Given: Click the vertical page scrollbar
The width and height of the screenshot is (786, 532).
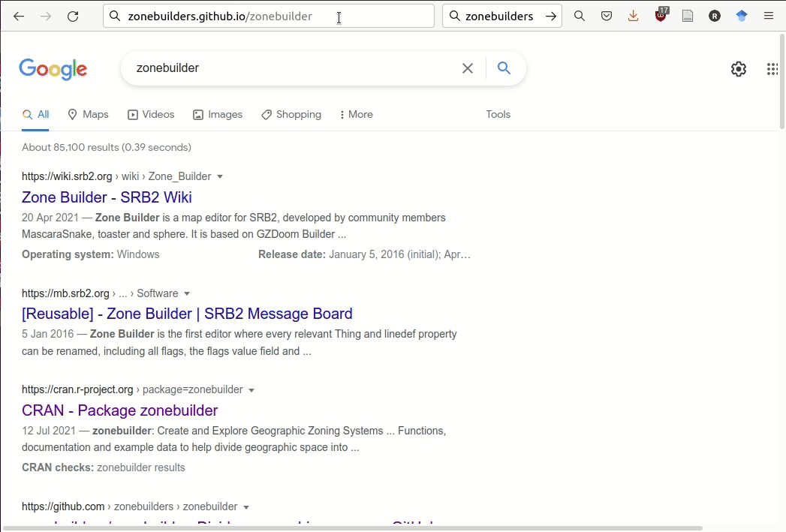Looking at the screenshot, I should coord(782,80).
